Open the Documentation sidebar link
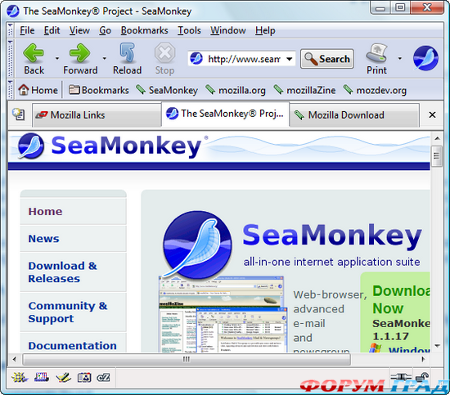This screenshot has height=395, width=450. tap(72, 346)
